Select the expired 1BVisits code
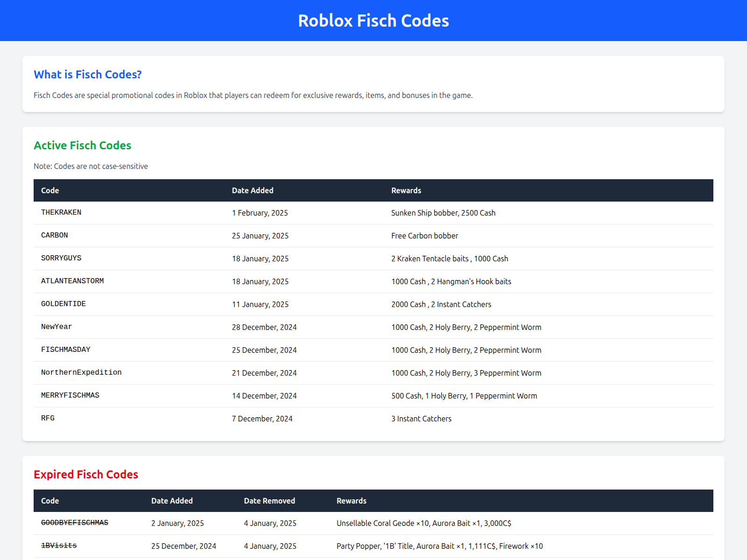 coord(59,546)
